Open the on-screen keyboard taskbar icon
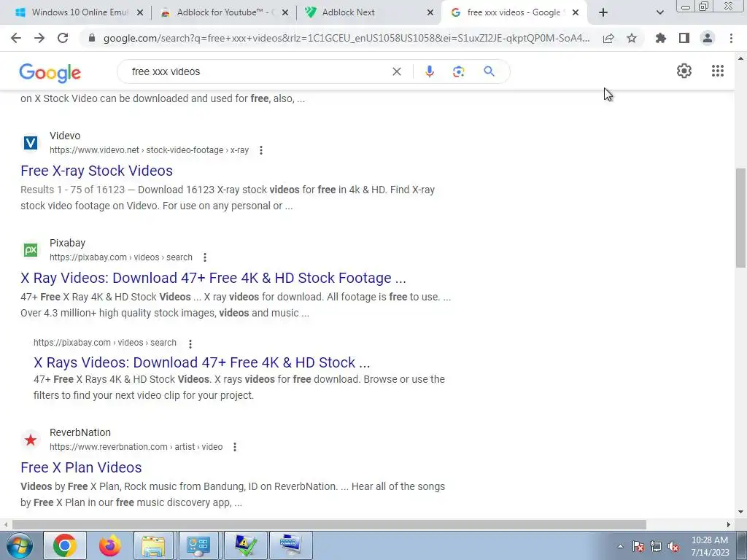747x560 pixels. (290, 545)
